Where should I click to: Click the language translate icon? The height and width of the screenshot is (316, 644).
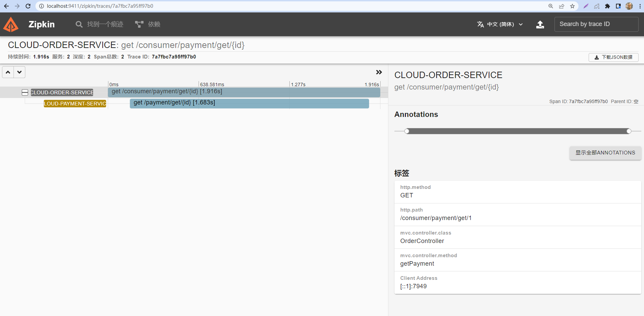481,24
